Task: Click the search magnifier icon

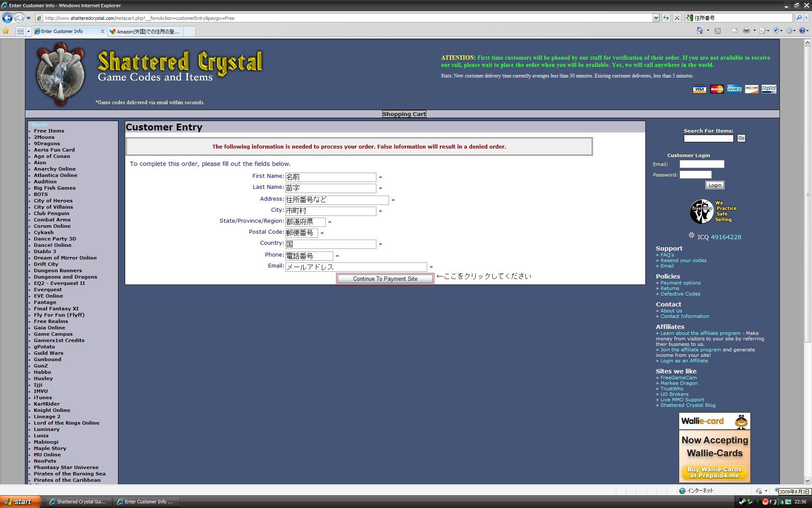Action: point(798,18)
